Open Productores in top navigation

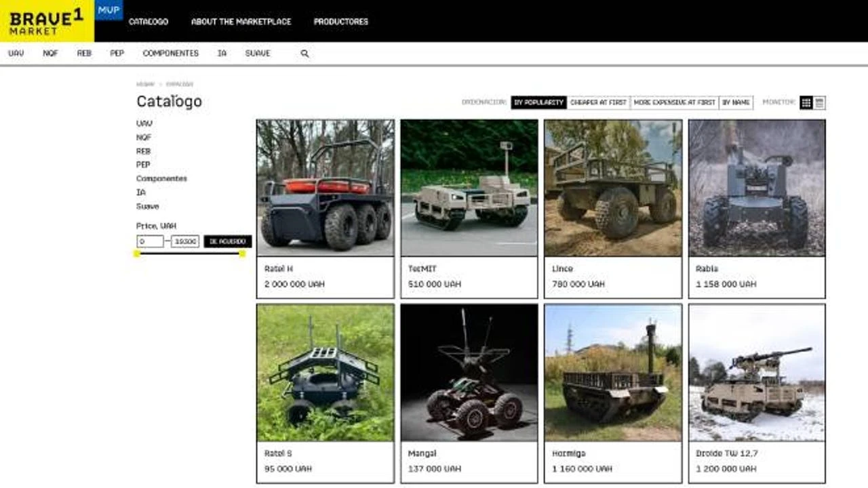pyautogui.click(x=341, y=22)
